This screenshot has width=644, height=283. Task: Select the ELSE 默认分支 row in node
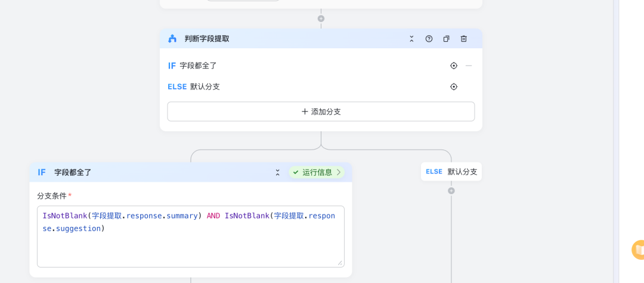(321, 86)
